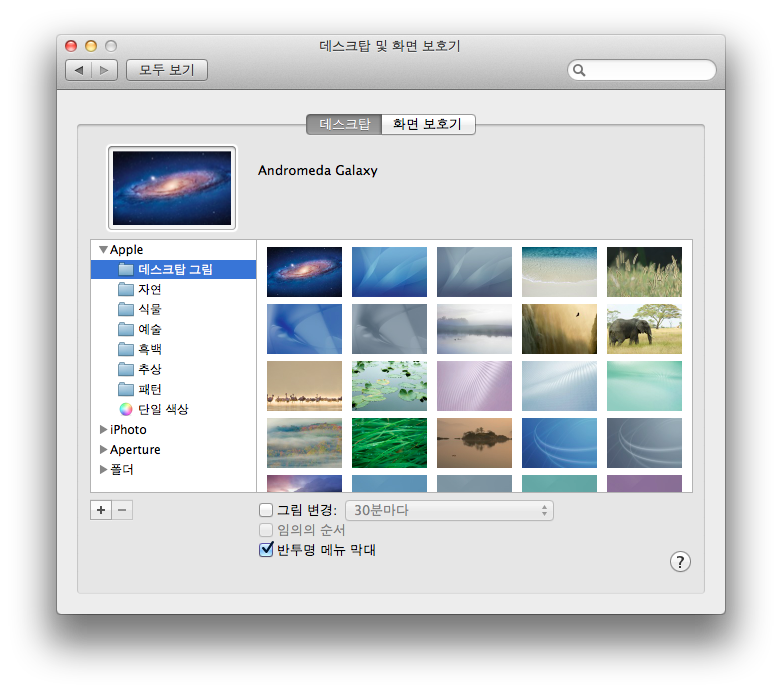
Task: Choose the foggy autumn hills wallpaper thumbnail
Action: pyautogui.click(x=304, y=443)
